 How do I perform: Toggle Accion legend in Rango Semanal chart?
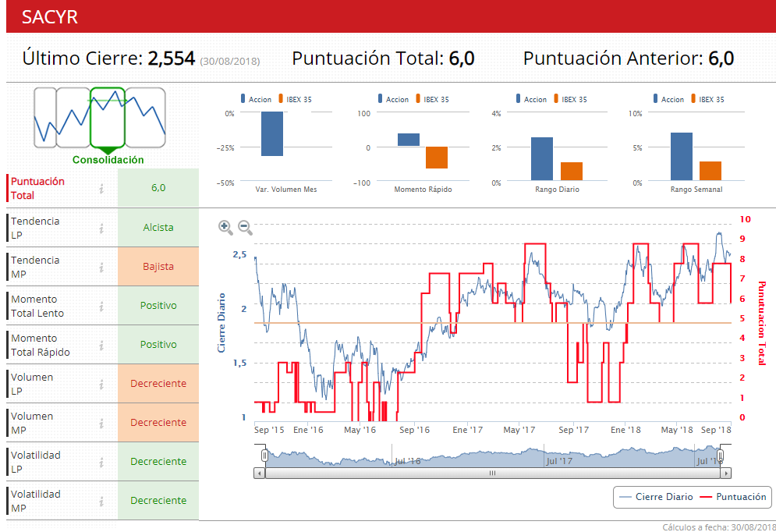[668, 99]
